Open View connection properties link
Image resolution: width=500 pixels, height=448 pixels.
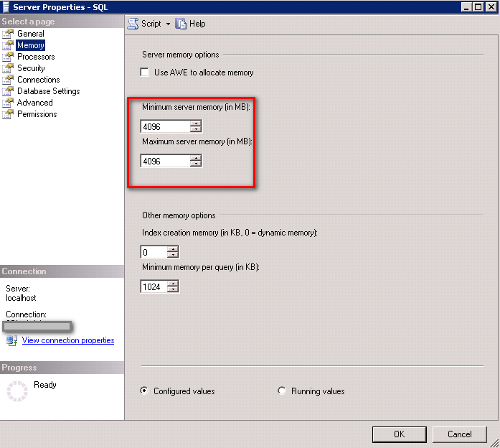point(68,340)
